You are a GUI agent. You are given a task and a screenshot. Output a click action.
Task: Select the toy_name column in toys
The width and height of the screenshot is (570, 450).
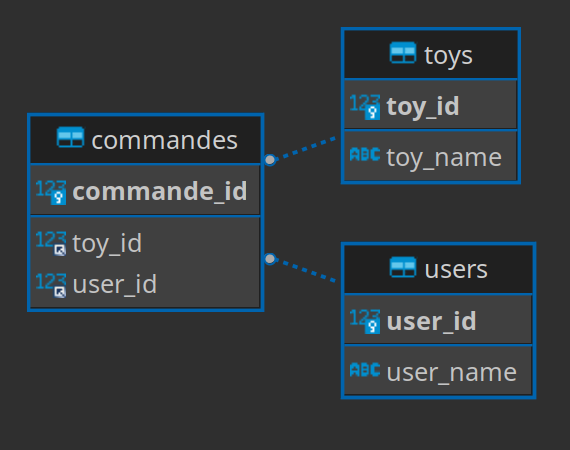(431, 156)
